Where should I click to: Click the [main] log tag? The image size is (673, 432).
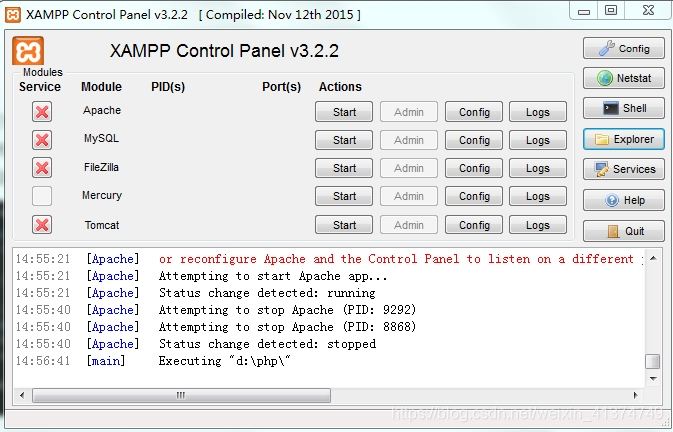(106, 361)
